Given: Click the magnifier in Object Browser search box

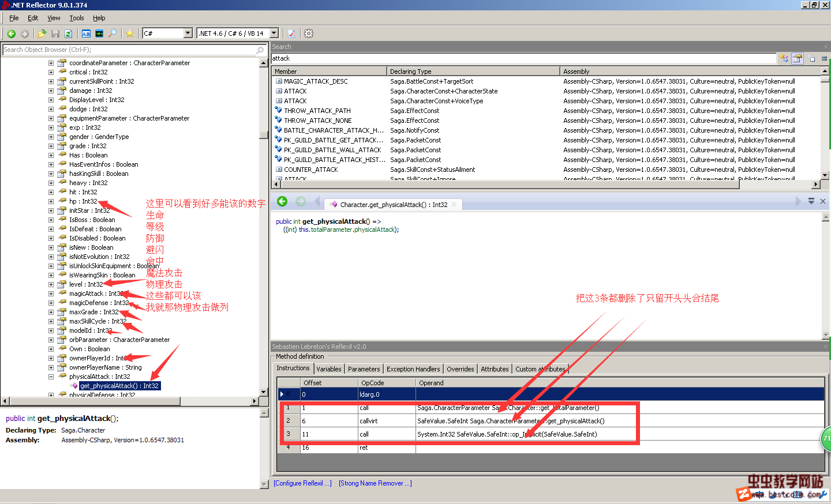Looking at the screenshot, I should click(x=260, y=50).
